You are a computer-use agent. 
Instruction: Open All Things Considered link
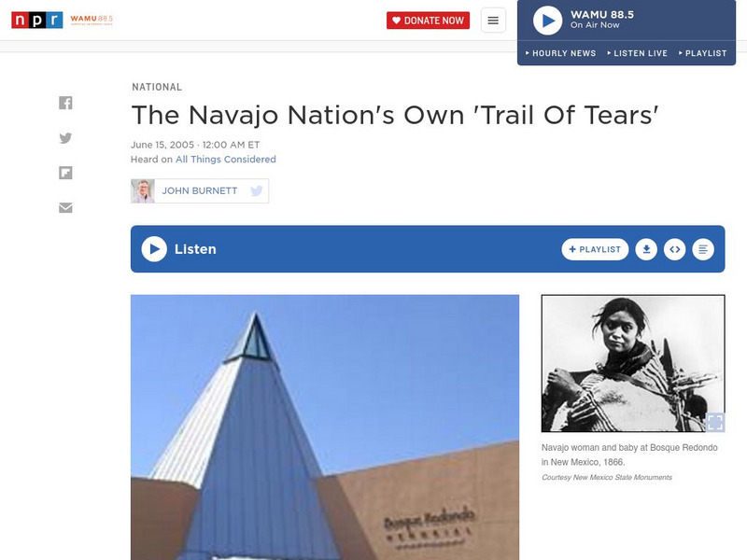click(x=226, y=159)
